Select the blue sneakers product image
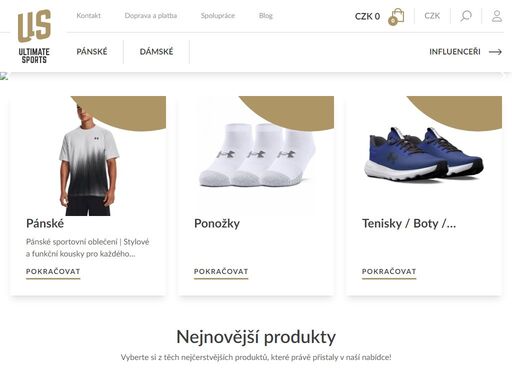Screen dimensions: 512x384 point(423,154)
